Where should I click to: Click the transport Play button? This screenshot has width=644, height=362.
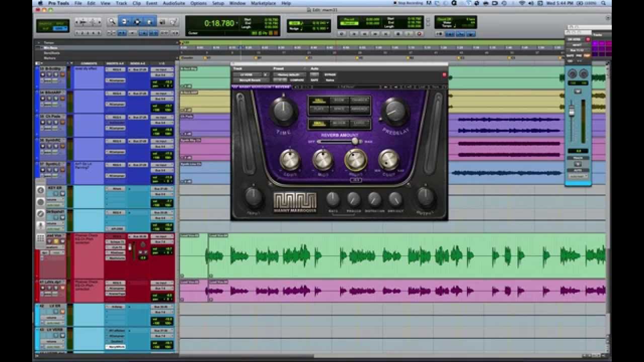(409, 34)
